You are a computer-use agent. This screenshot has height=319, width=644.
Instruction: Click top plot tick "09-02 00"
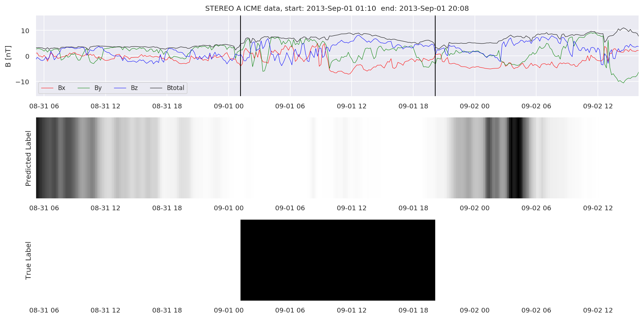coord(475,106)
